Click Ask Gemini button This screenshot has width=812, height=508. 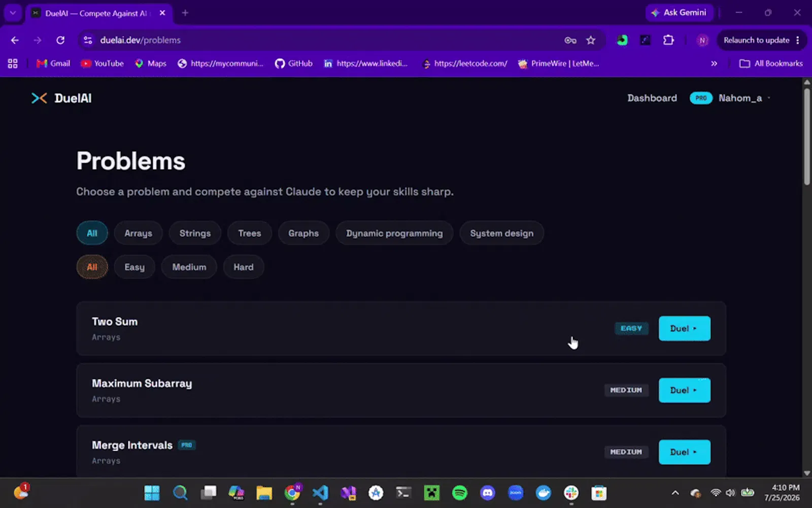pos(679,13)
